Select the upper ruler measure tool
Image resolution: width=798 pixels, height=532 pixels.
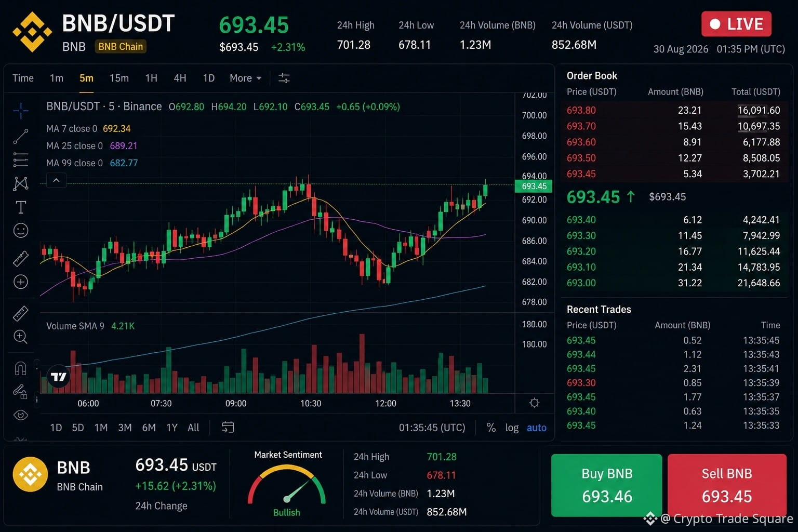click(21, 258)
